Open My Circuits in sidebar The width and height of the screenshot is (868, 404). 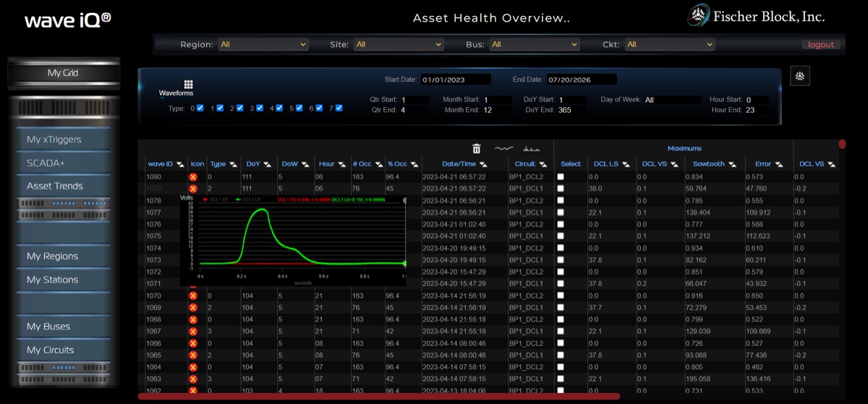pyautogui.click(x=64, y=350)
